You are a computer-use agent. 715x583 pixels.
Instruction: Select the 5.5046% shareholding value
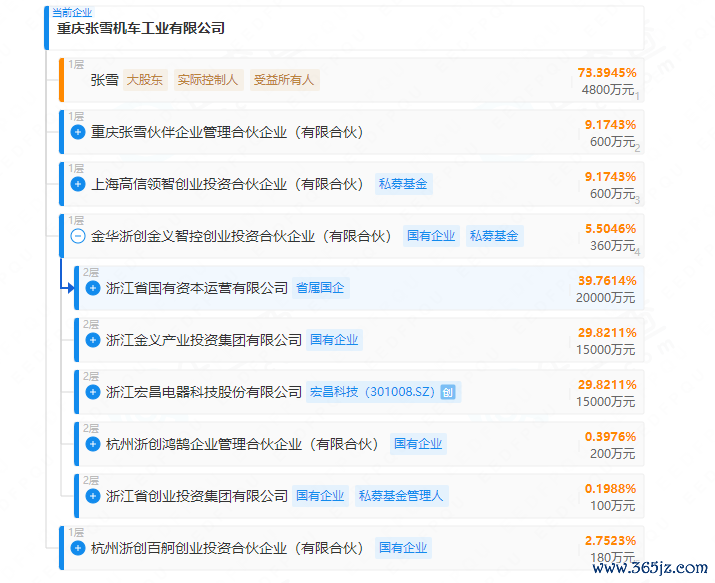click(x=611, y=229)
